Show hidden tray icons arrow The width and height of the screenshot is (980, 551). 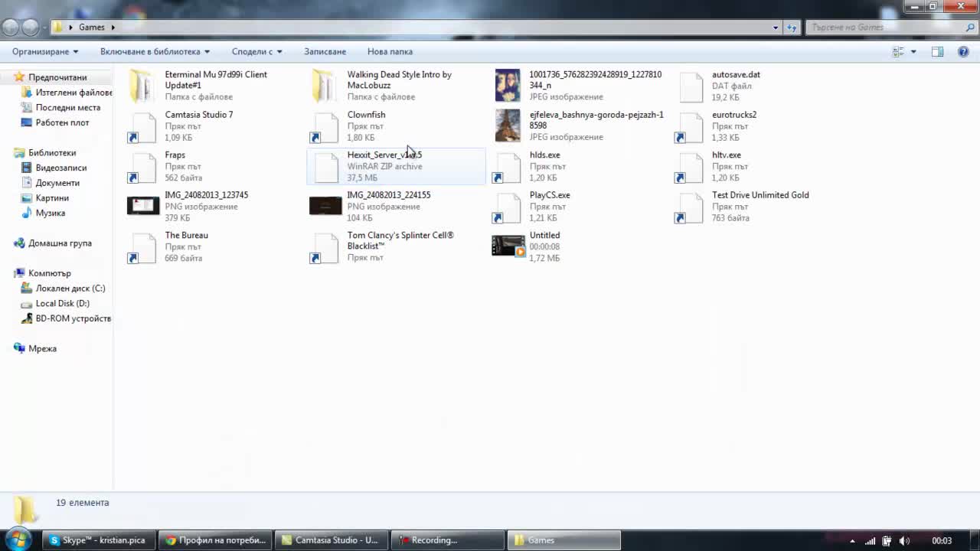point(852,541)
